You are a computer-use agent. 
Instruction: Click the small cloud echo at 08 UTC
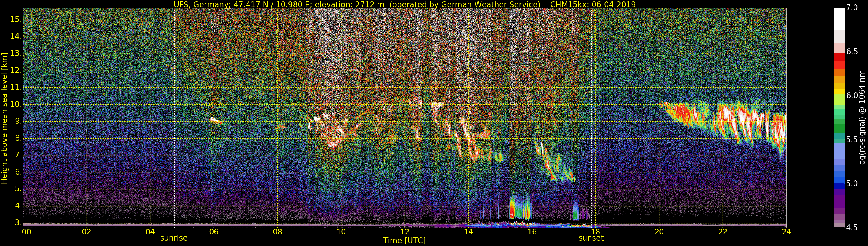coord(281,127)
